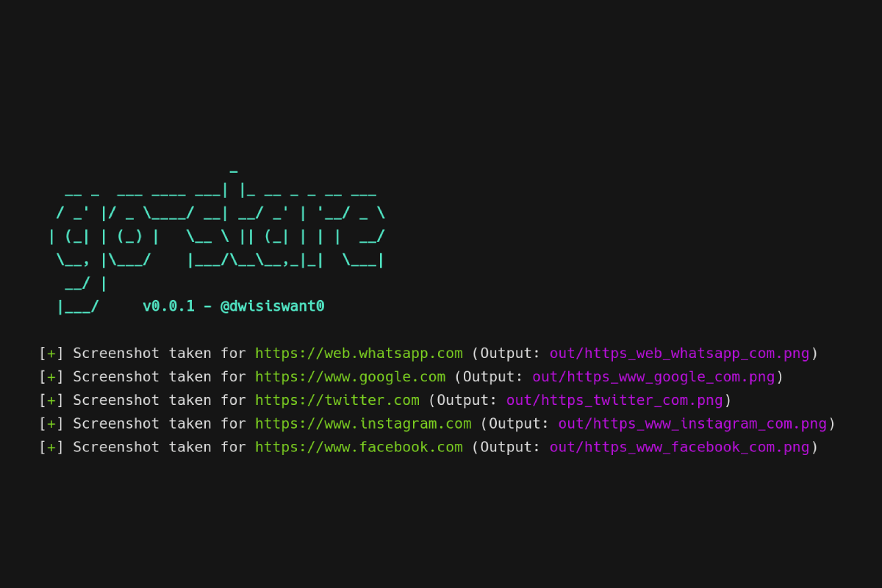Click the [+] marker on the instagram line
Screen dimensions: 882x588
point(51,424)
